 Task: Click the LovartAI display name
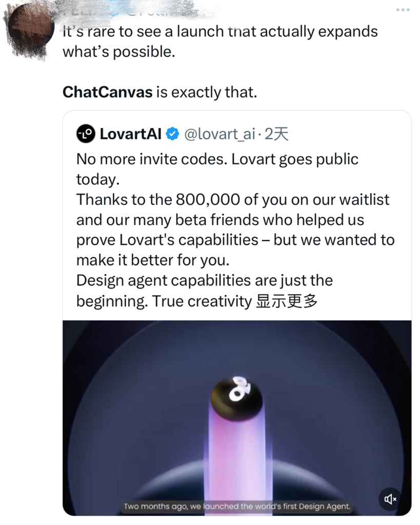pyautogui.click(x=129, y=133)
